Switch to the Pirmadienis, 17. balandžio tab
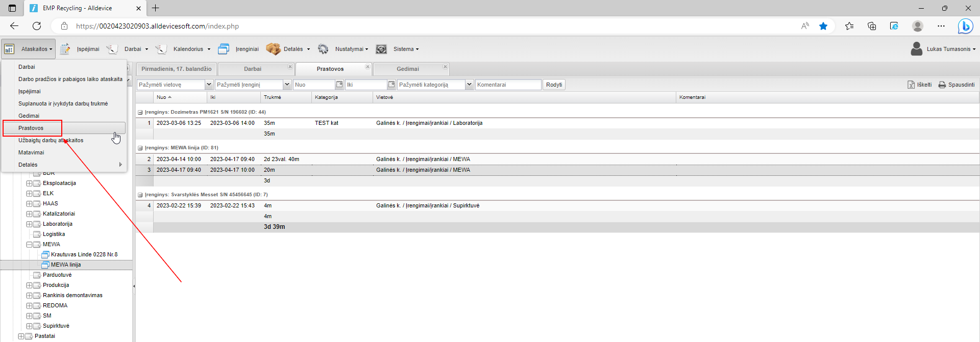Viewport: 980px width, 342px height. (x=176, y=69)
